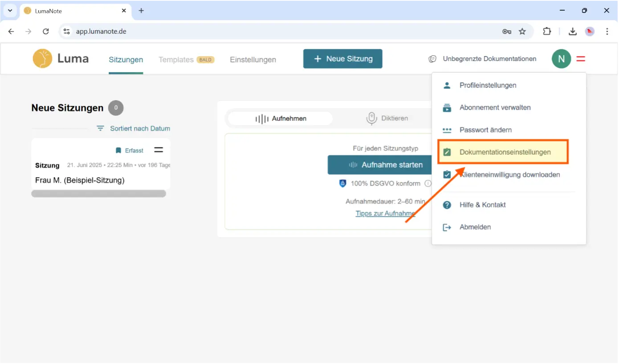Click the session card horizontal scrollbar

[x=98, y=194]
